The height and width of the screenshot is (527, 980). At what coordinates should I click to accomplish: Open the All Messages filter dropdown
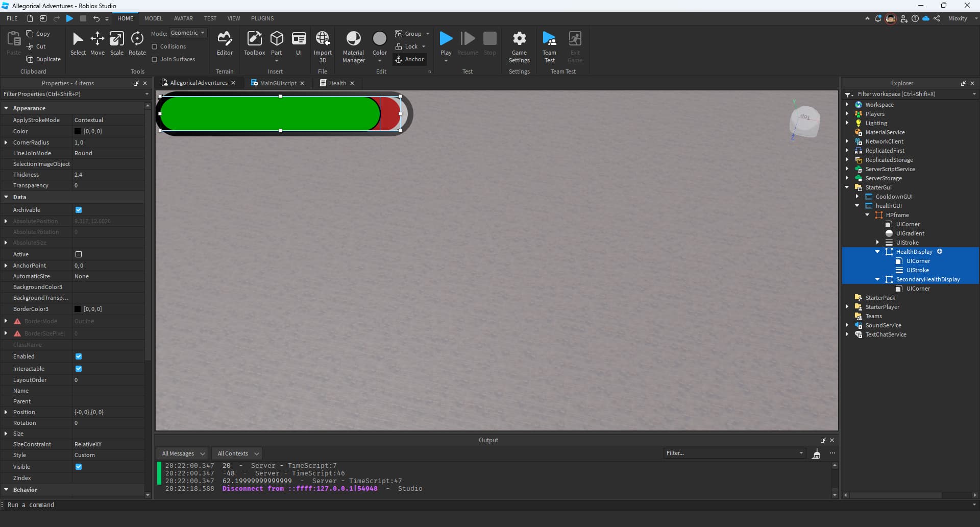(183, 453)
